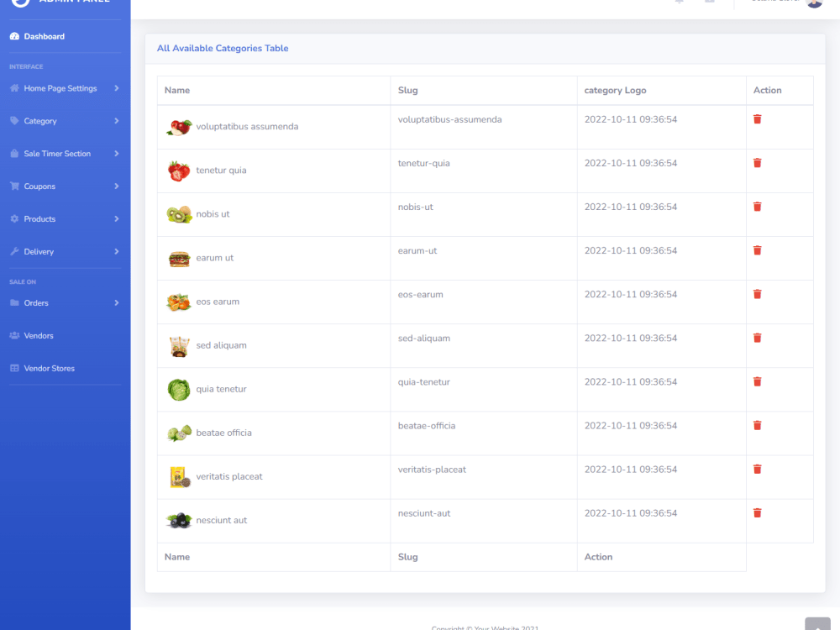This screenshot has width=840, height=630.
Task: Click the Vendor Stores table icon
Action: pos(14,368)
